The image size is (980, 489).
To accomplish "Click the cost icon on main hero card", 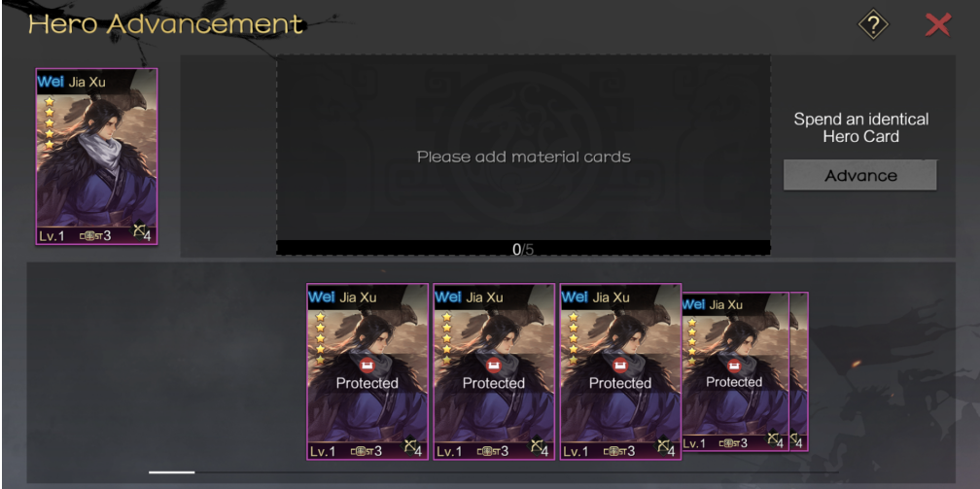I will tap(91, 235).
